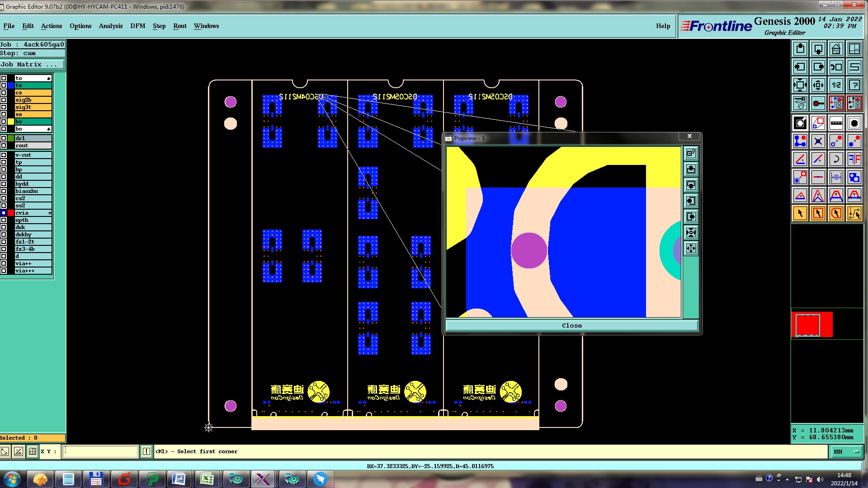Click the wrench and palette settings icon

pyautogui.click(x=800, y=103)
